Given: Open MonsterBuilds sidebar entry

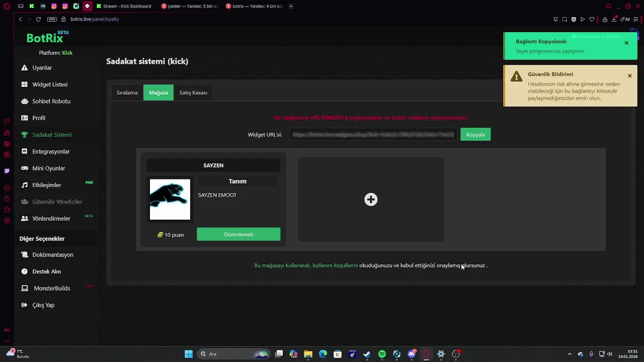Looking at the screenshot, I should pos(46,288).
